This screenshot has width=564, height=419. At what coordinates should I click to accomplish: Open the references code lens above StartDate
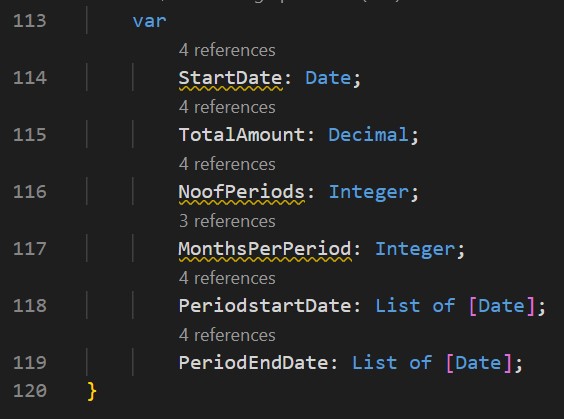click(227, 50)
